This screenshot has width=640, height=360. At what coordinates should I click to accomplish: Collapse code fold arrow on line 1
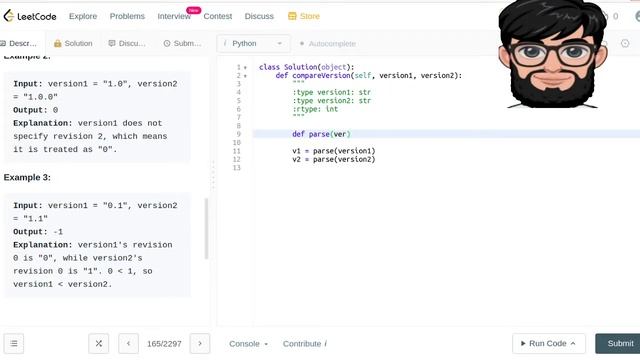click(x=245, y=67)
